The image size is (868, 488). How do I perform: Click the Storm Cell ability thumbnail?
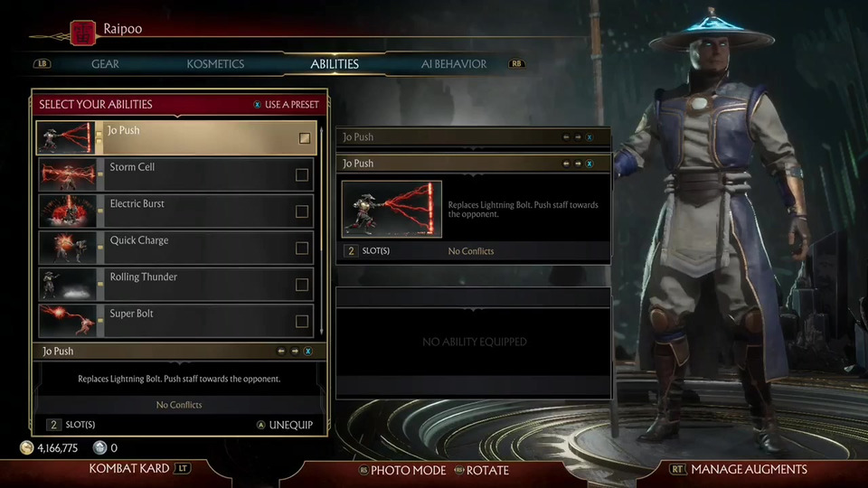click(68, 174)
